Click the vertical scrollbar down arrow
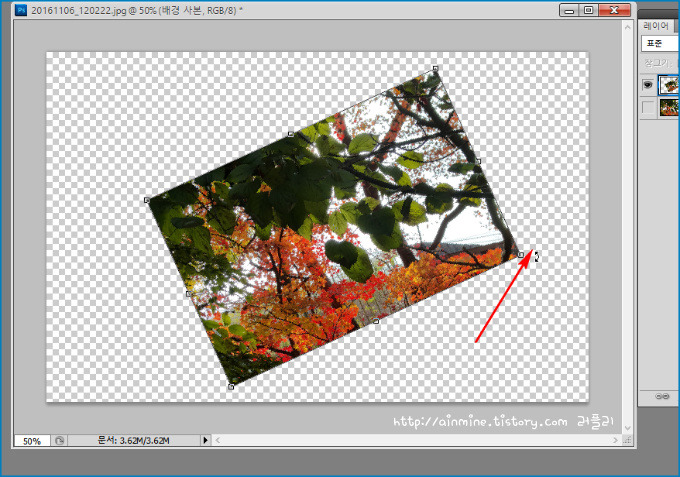This screenshot has height=477, width=680. (628, 428)
